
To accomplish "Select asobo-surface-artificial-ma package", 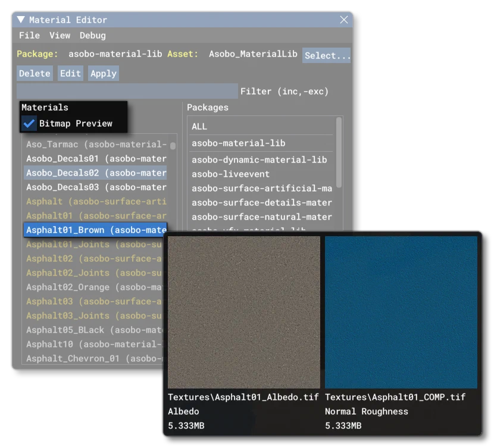I will 261,188.
